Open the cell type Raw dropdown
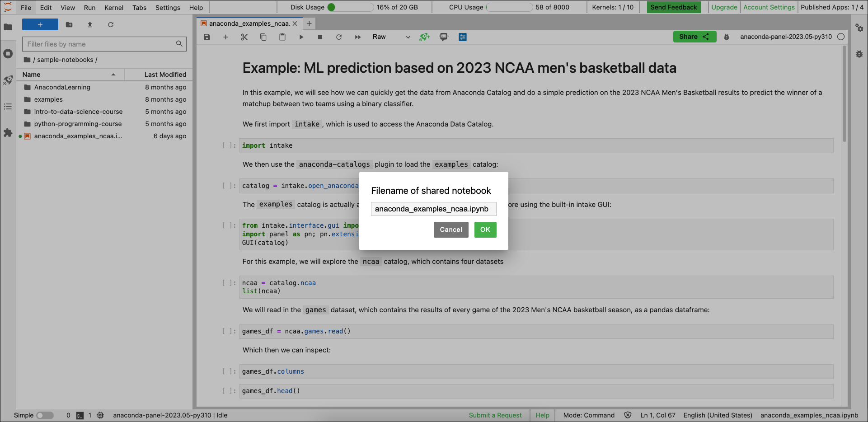The width and height of the screenshot is (868, 422). coord(391,37)
